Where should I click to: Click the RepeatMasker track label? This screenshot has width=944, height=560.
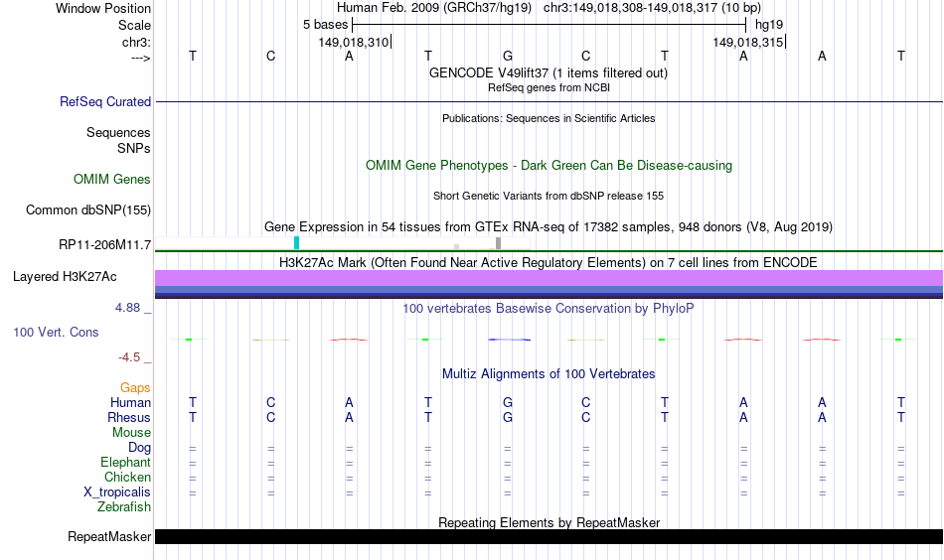(109, 536)
